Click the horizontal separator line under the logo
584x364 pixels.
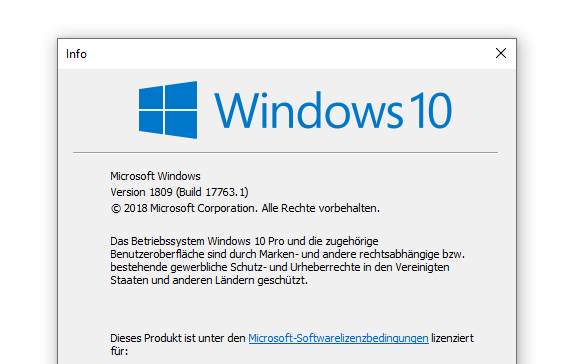click(285, 152)
